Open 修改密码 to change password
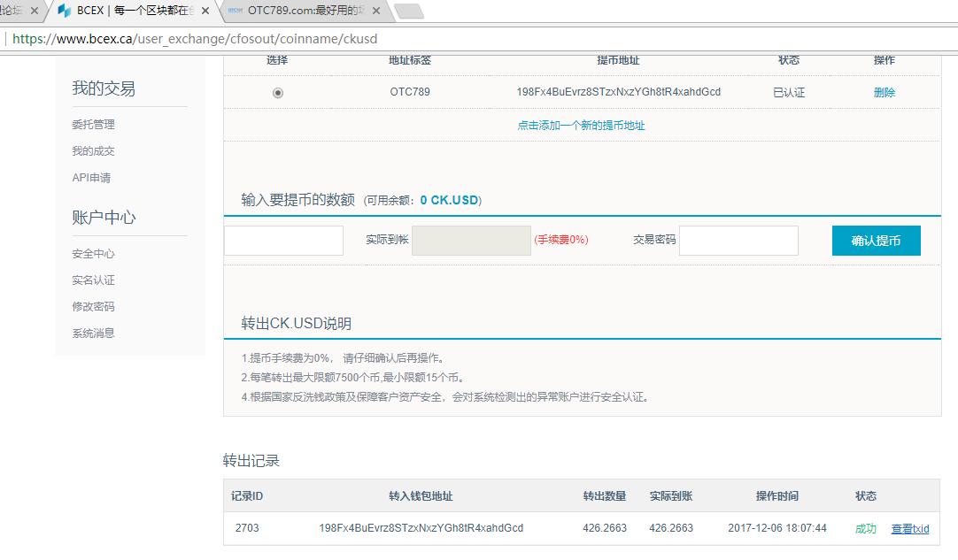 pyautogui.click(x=91, y=306)
